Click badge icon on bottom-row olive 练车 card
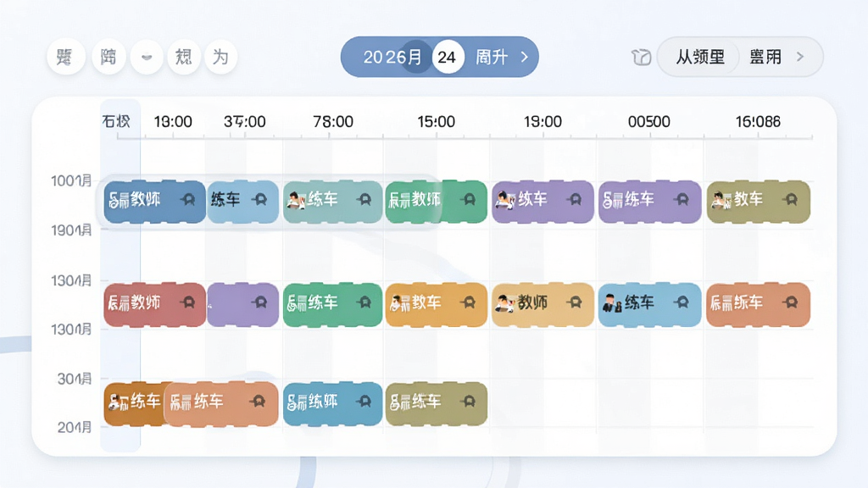868x488 pixels. (x=469, y=401)
